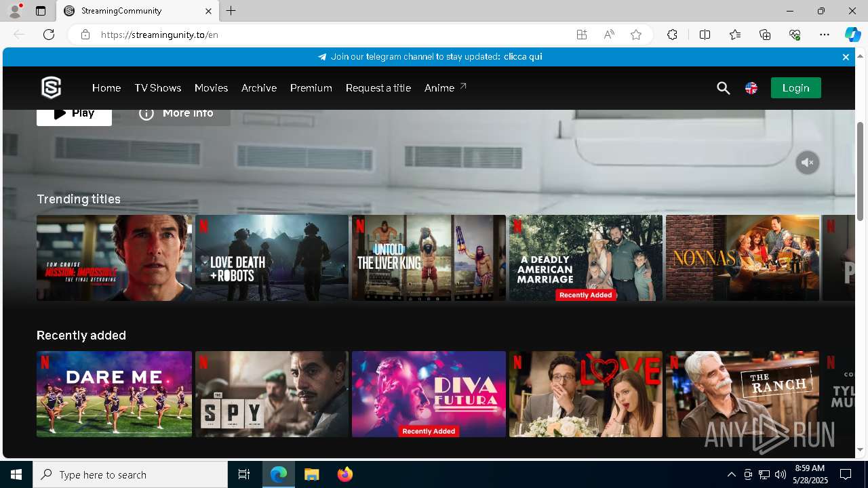Open the Anime external link
The height and width of the screenshot is (488, 868).
[x=446, y=87]
